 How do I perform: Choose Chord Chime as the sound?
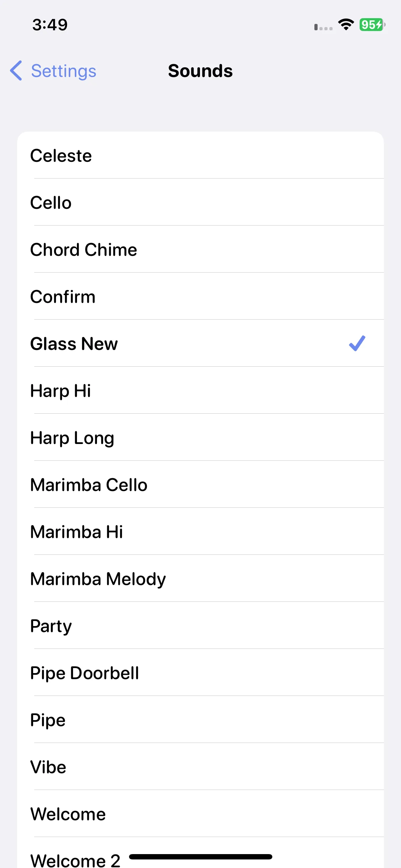[200, 249]
